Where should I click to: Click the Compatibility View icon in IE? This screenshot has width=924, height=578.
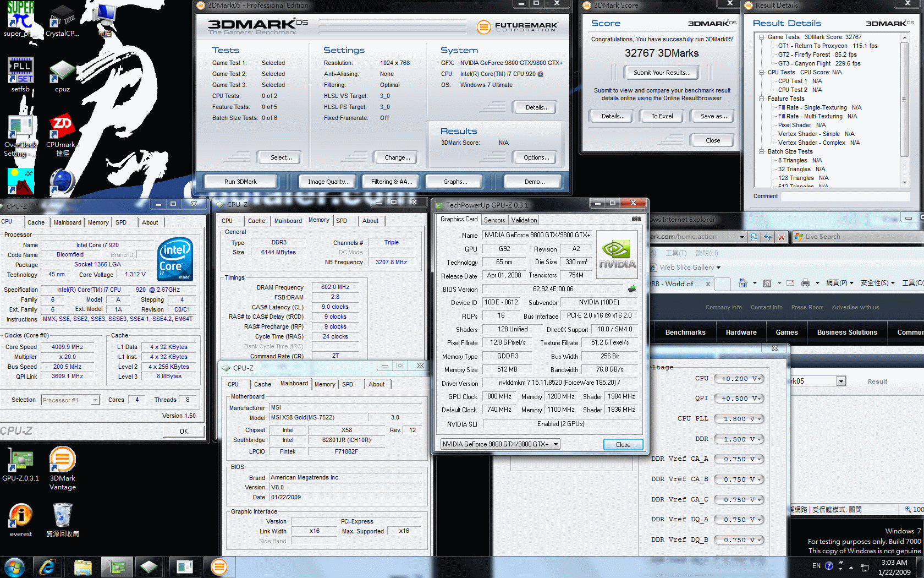pyautogui.click(x=754, y=237)
